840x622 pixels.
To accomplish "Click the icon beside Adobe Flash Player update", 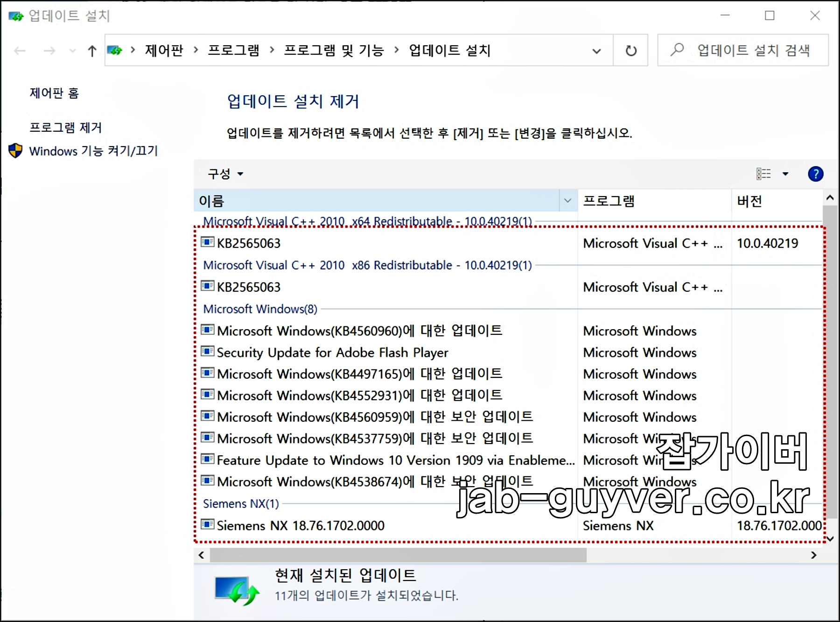I will (208, 351).
